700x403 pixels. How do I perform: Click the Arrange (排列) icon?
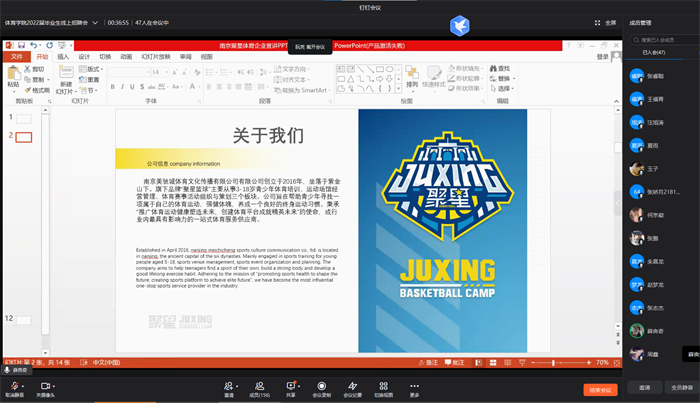pos(412,72)
